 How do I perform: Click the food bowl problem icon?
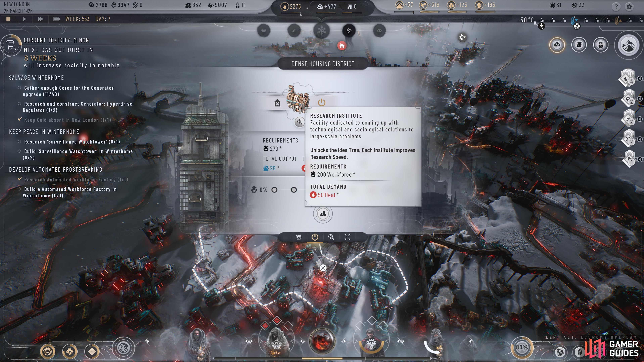264,31
